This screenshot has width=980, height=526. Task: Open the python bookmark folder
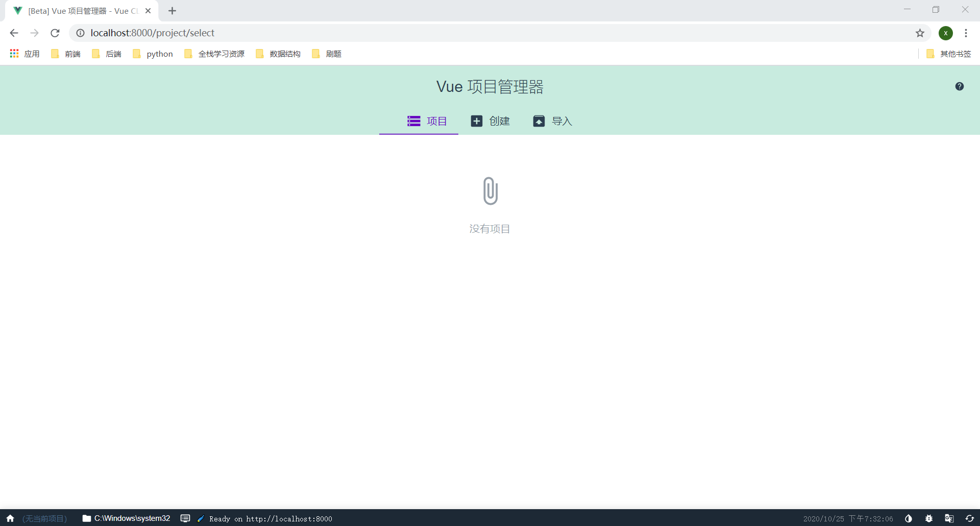pos(153,54)
